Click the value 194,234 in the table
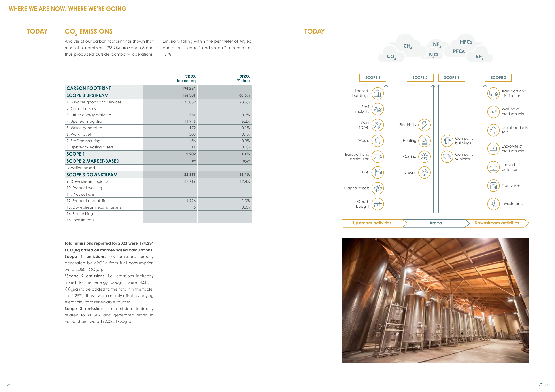The width and height of the screenshot is (555, 392). click(x=189, y=89)
